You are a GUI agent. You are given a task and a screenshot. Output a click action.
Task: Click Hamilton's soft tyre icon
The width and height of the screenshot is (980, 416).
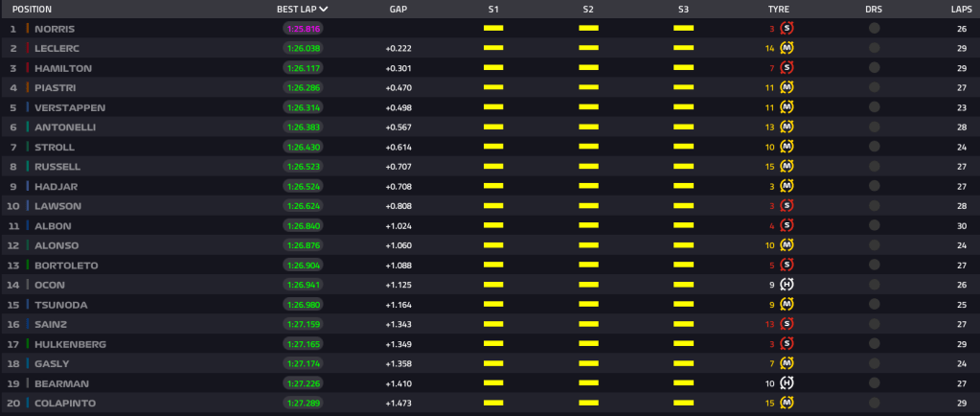tap(786, 67)
